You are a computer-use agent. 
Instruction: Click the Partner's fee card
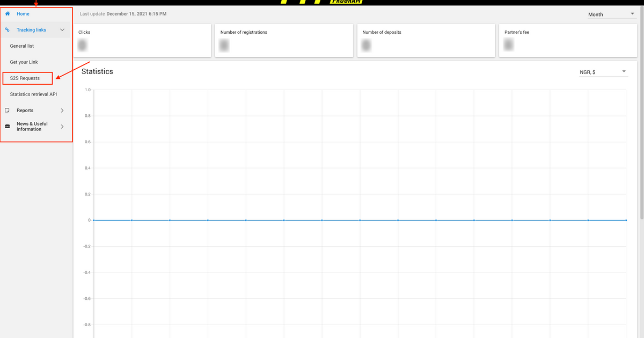568,40
